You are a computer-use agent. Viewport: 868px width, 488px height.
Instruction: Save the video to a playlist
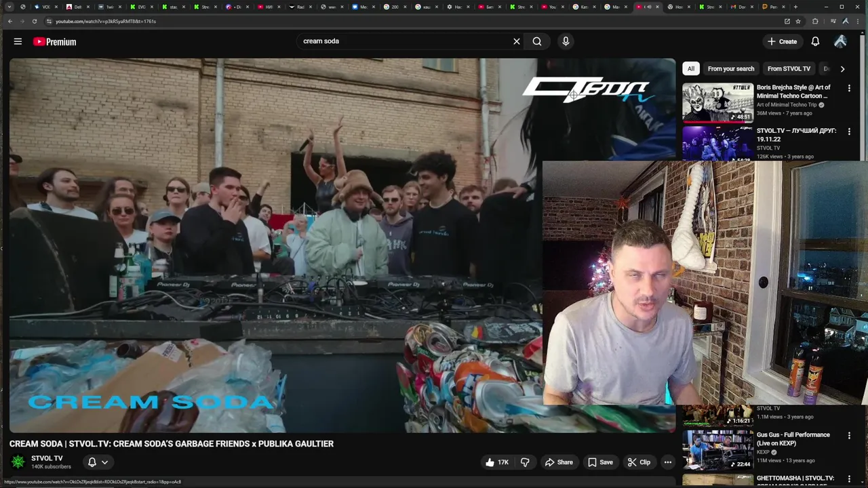pos(600,462)
